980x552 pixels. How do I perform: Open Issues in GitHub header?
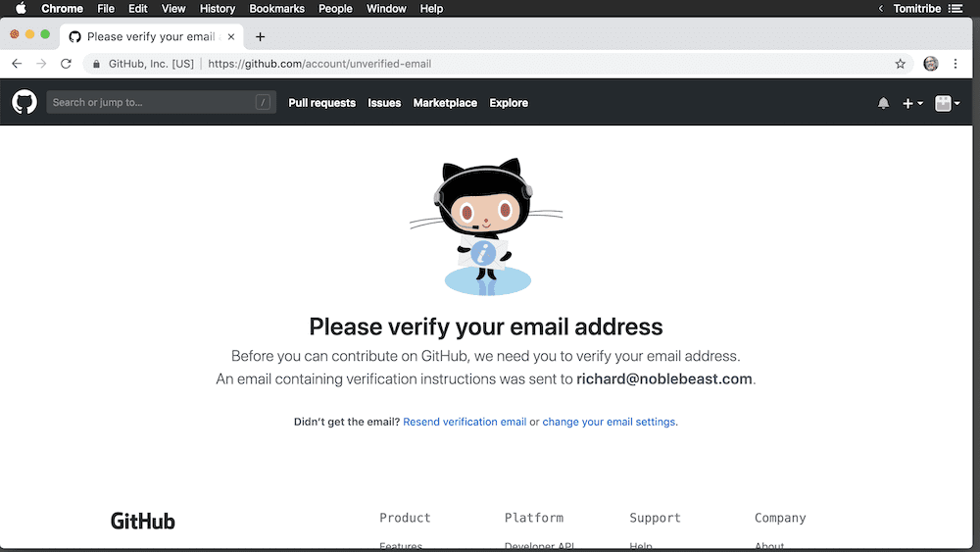384,103
